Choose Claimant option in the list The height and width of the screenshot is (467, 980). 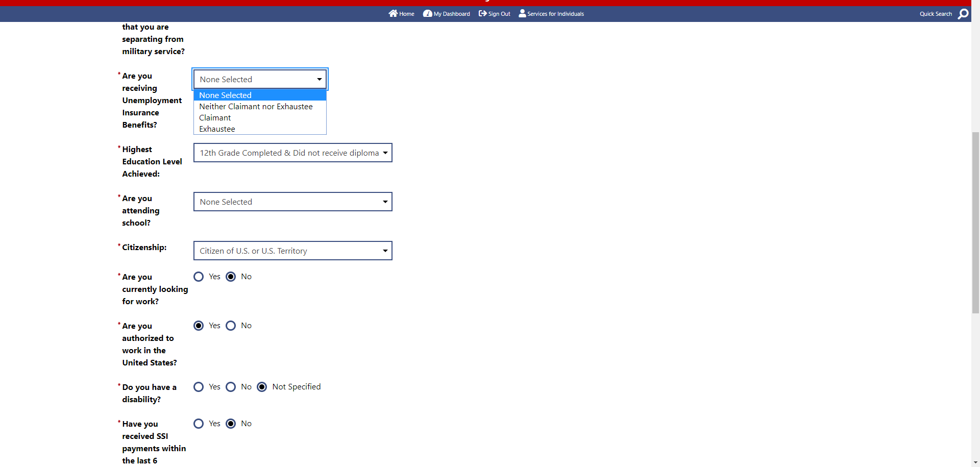pos(215,118)
